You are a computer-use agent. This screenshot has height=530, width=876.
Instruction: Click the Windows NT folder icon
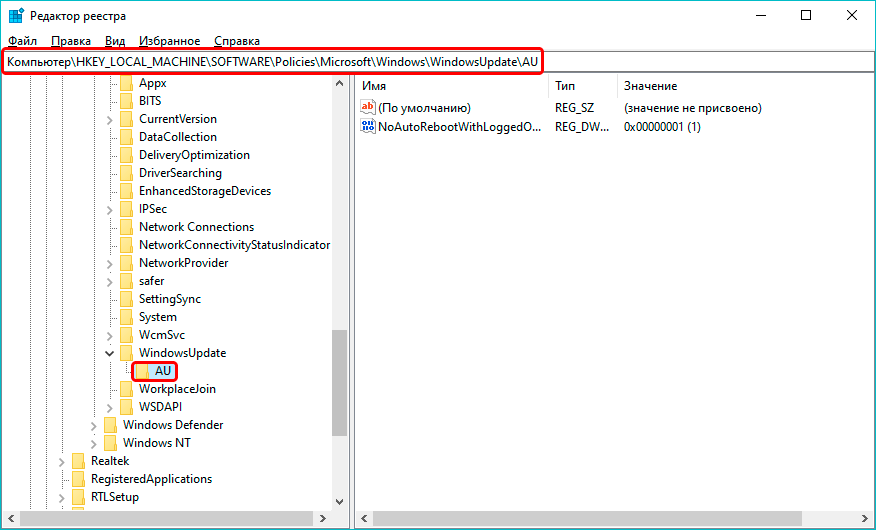point(111,443)
